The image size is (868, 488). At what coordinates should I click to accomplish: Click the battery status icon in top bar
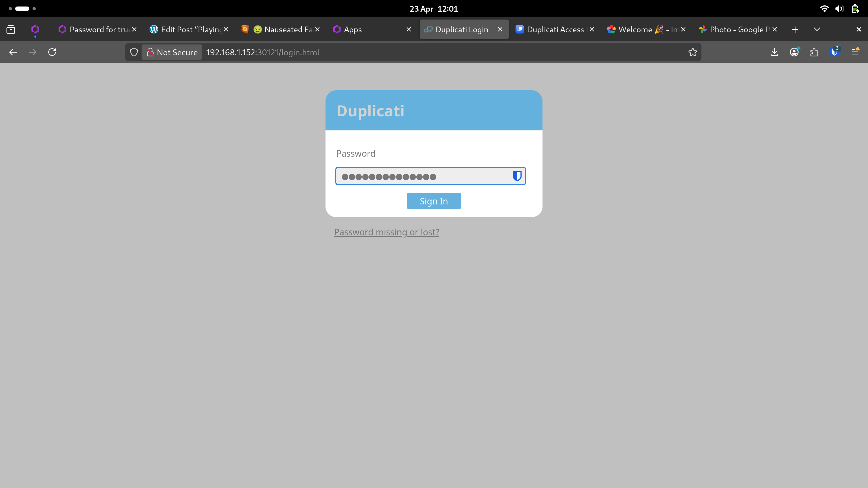click(x=855, y=9)
